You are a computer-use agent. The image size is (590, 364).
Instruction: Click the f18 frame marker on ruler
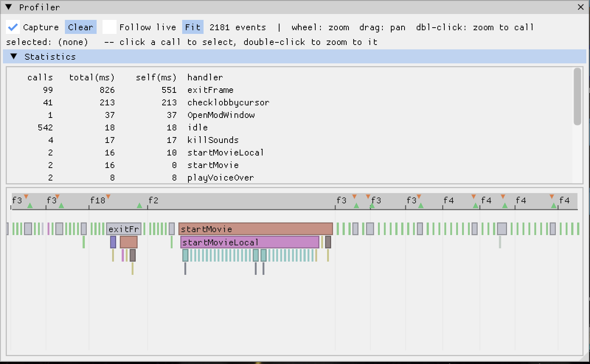[x=98, y=200]
